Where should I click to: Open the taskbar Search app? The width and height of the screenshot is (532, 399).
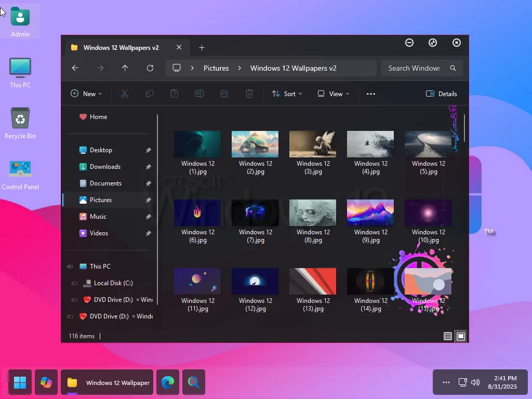click(x=194, y=382)
